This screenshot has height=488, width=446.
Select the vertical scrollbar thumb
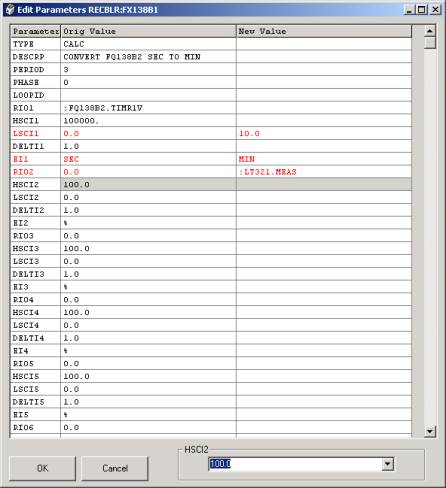tap(430, 43)
